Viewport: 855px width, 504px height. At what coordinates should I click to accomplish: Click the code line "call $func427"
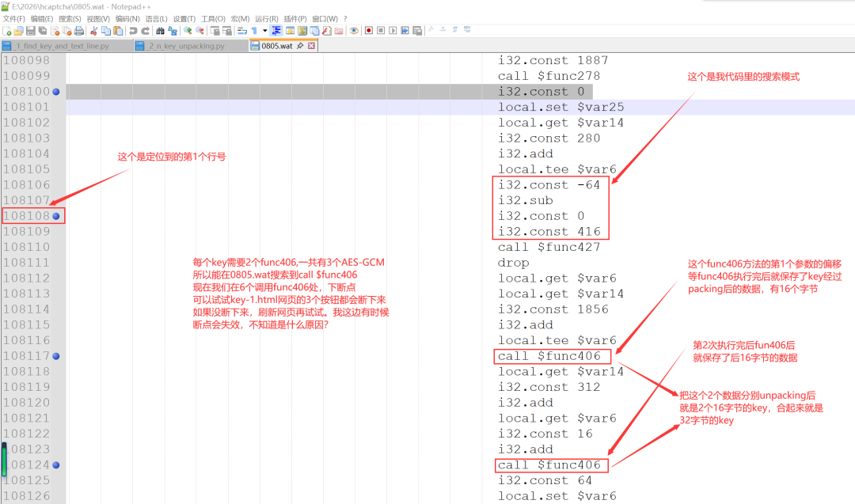point(549,247)
